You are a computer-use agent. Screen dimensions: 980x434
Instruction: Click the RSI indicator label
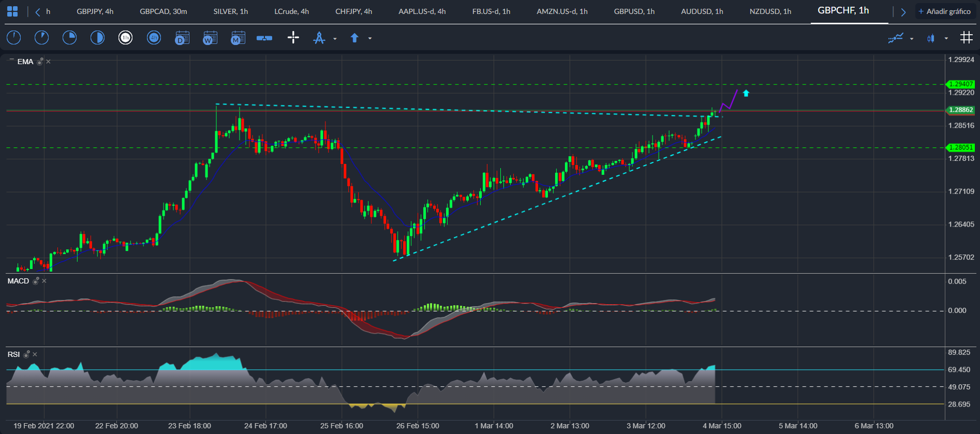click(13, 354)
